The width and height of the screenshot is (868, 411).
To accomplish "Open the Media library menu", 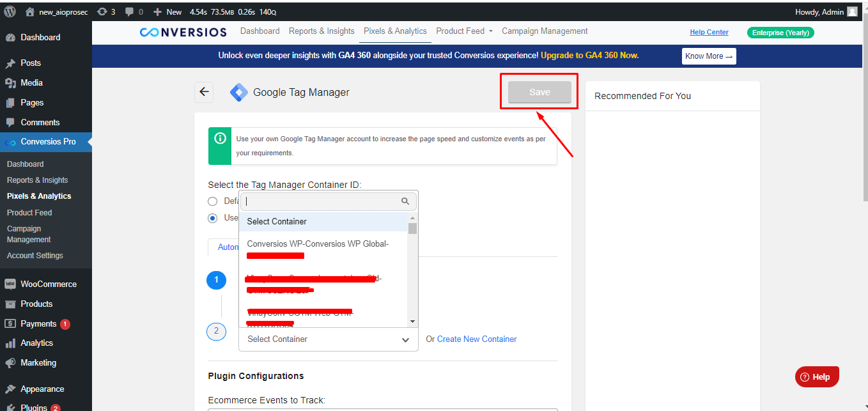I will pyautogui.click(x=31, y=82).
